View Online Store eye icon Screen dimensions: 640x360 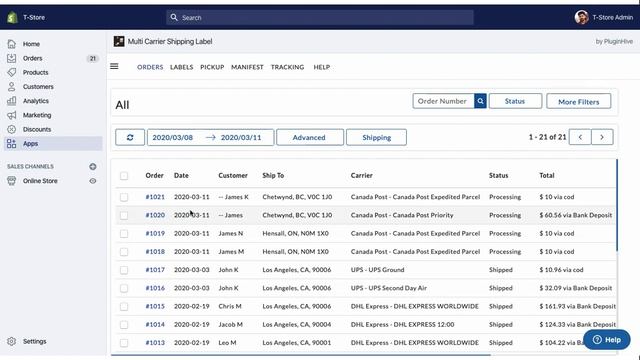(x=93, y=181)
